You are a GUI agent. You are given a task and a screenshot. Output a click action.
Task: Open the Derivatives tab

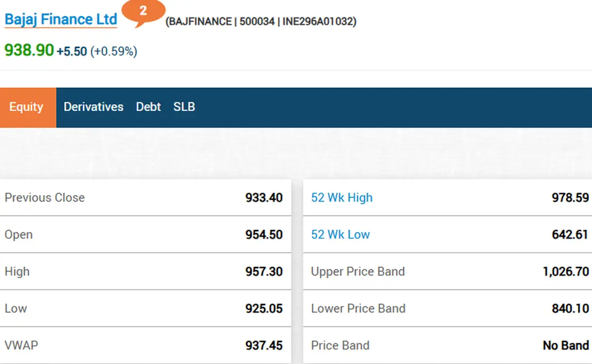pyautogui.click(x=93, y=107)
